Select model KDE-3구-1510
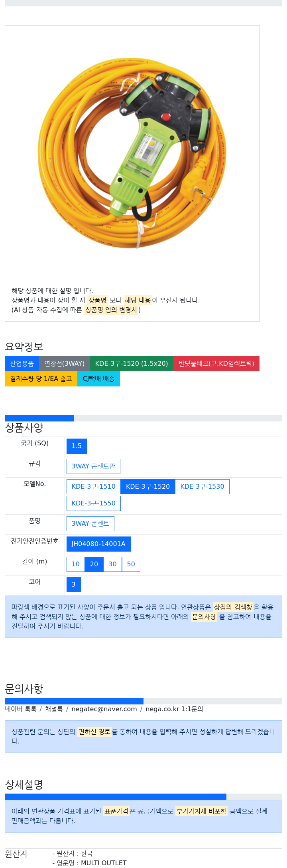Image resolution: width=287 pixels, height=868 pixels. click(x=94, y=487)
